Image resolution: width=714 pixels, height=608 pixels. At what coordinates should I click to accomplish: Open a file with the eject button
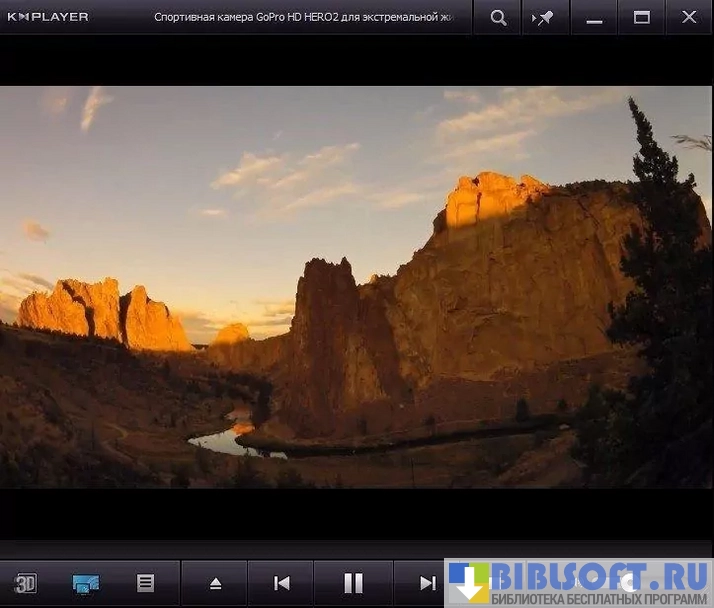(215, 584)
